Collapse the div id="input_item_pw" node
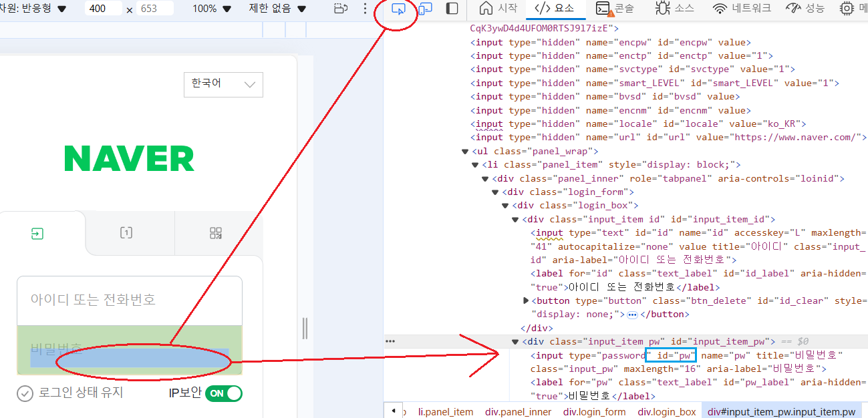 (x=515, y=342)
